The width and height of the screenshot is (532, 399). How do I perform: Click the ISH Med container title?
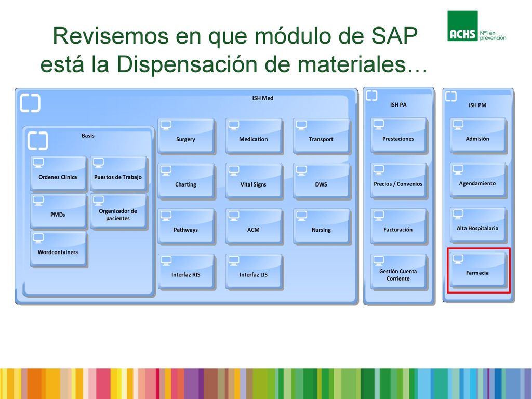coord(262,98)
